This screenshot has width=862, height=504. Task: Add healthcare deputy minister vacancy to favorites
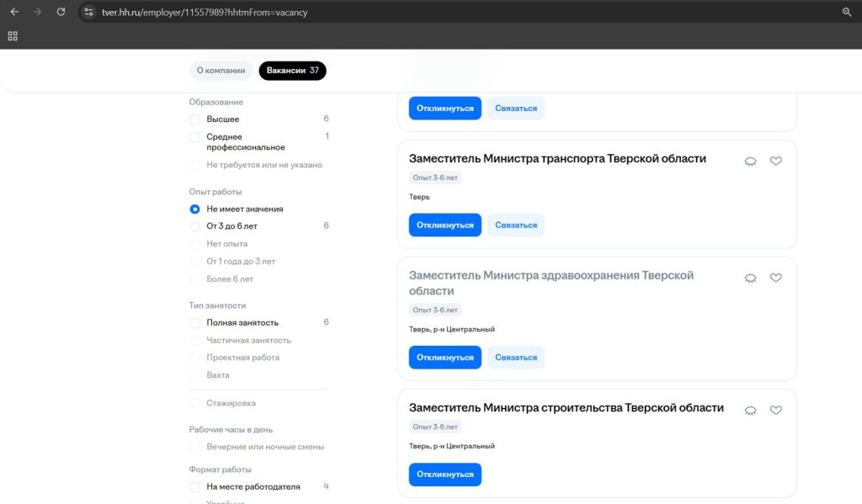776,278
